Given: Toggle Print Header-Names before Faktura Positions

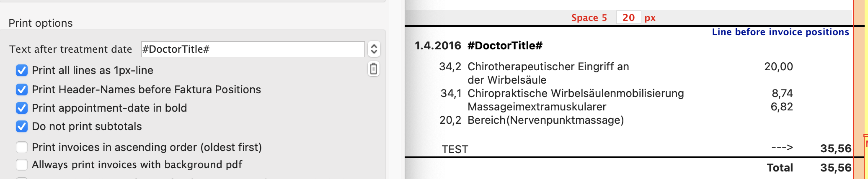Looking at the screenshot, I should point(22,89).
